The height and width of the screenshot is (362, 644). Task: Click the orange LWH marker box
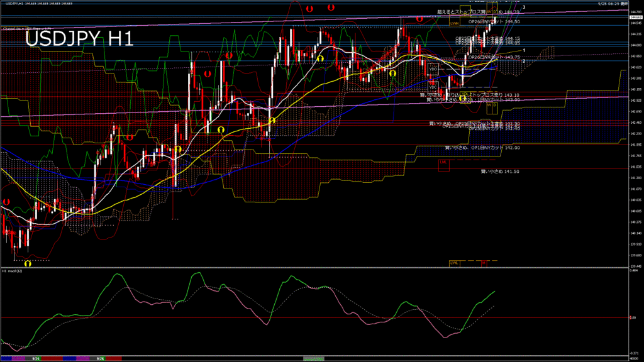[453, 23]
